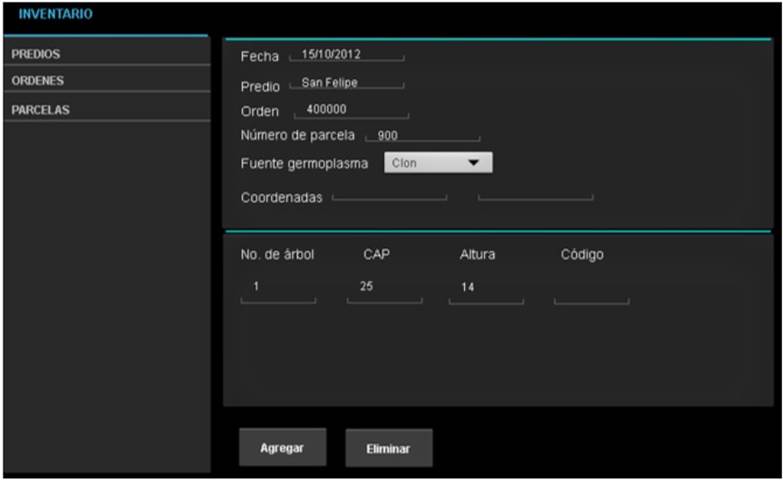Image resolution: width=783 pixels, height=480 pixels.
Task: Select PARCELAS from the left menu
Action: (41, 110)
